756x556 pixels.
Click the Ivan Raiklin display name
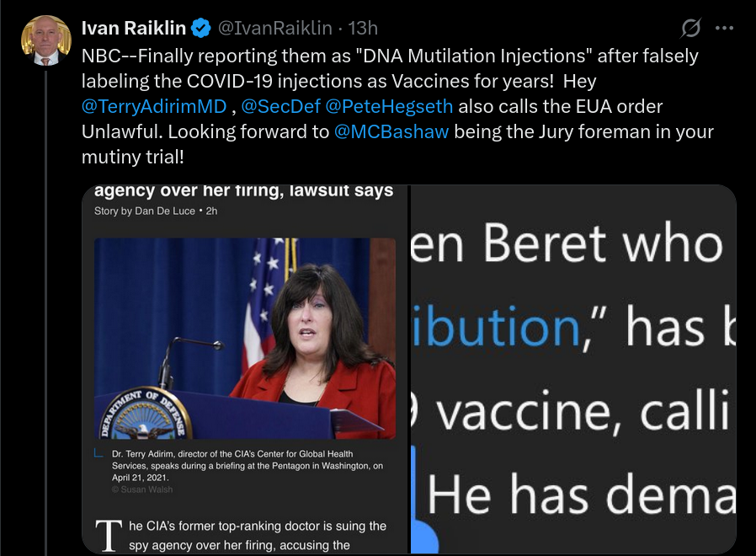point(134,28)
